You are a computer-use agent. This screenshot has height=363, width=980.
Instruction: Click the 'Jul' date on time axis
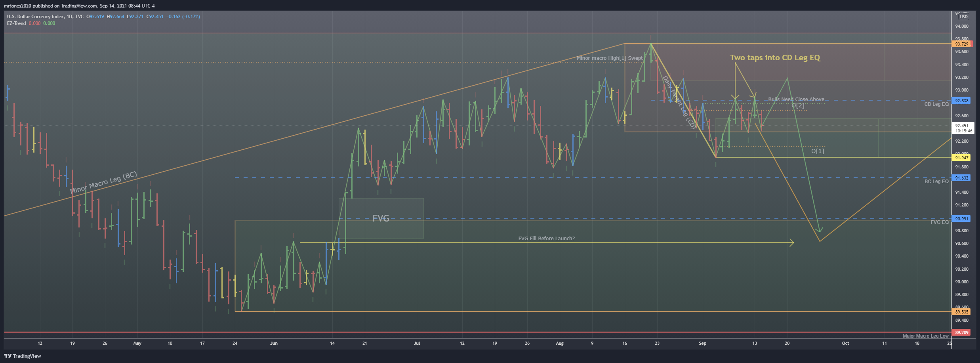click(x=417, y=343)
